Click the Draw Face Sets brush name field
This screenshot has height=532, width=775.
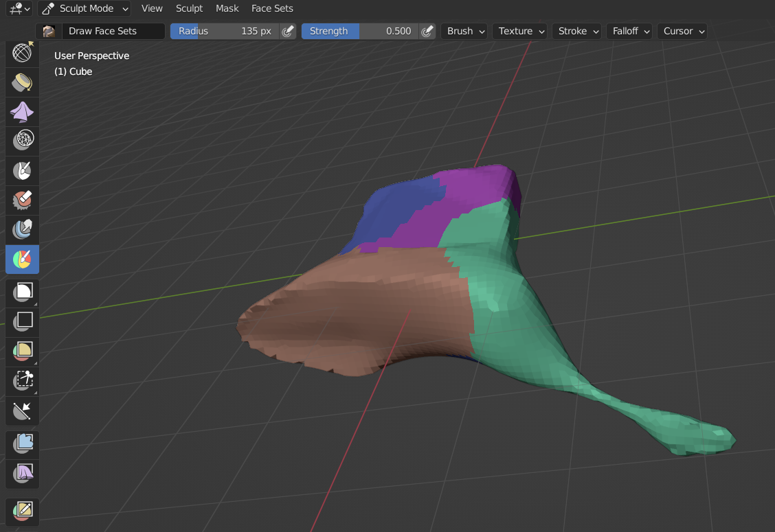[113, 31]
